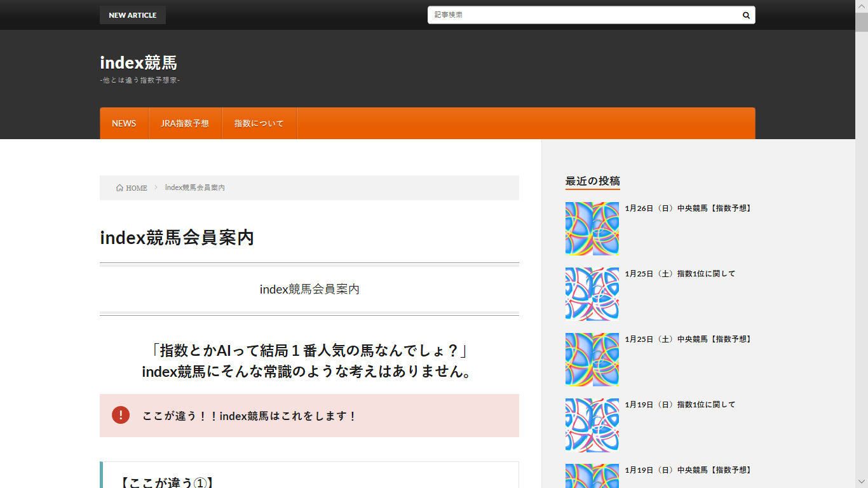Open post 1月26日（日）中央競馬【指数予想】

pyautogui.click(x=689, y=208)
